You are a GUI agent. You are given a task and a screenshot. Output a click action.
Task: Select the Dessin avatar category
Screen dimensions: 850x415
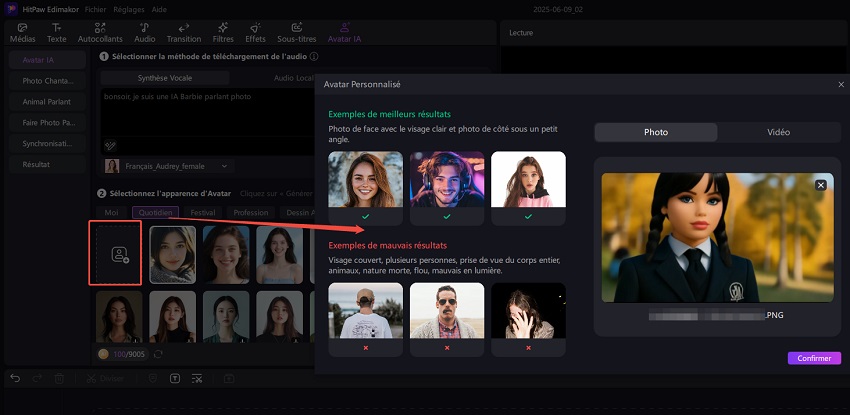[298, 212]
